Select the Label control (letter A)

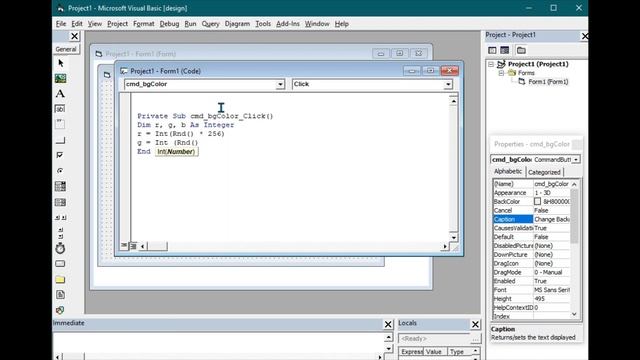(60, 93)
